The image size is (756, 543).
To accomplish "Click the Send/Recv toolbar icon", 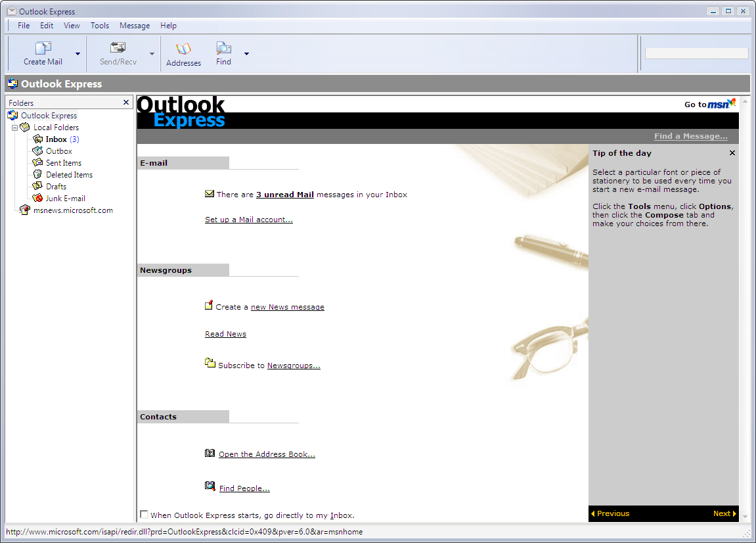I will tap(118, 48).
